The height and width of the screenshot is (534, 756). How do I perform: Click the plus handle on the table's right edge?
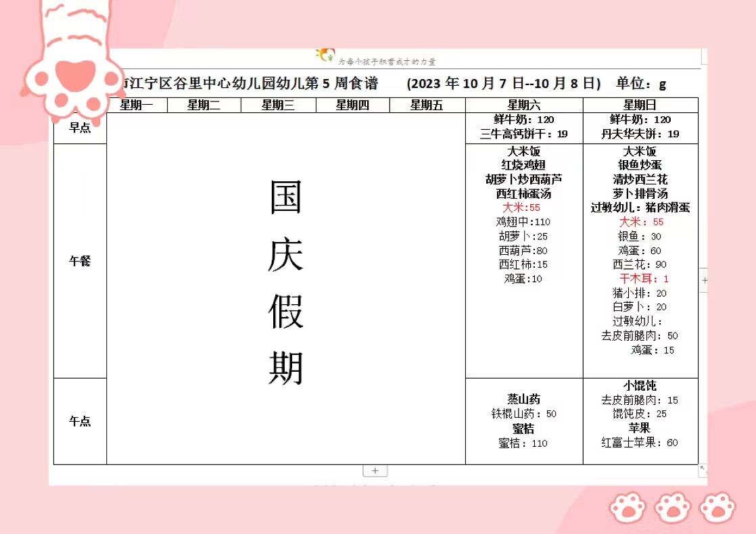pyautogui.click(x=705, y=280)
